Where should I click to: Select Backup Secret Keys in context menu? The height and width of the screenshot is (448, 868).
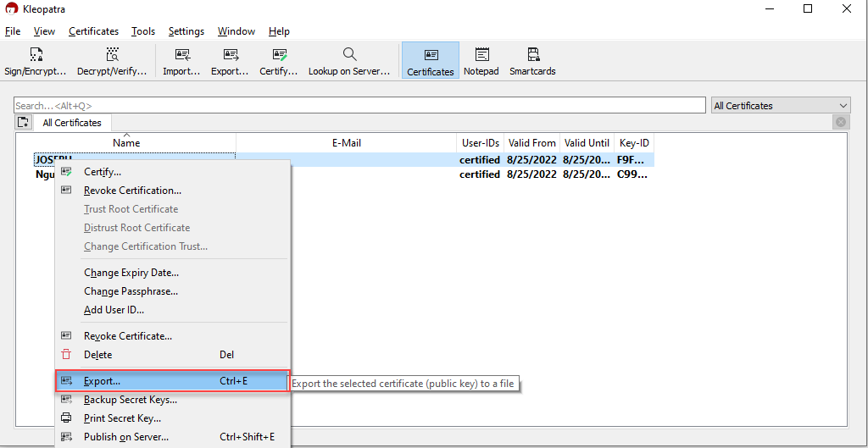point(131,400)
